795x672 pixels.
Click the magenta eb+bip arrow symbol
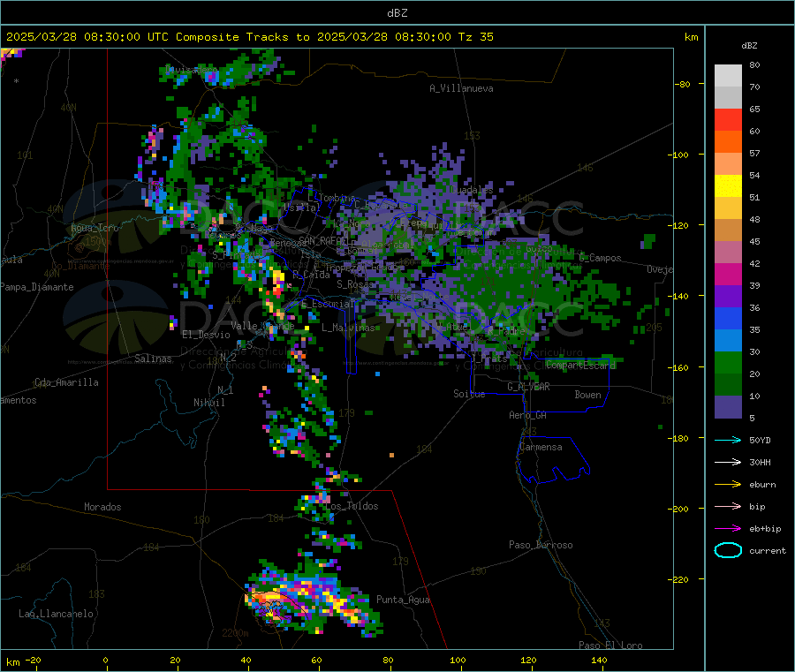[x=728, y=528]
